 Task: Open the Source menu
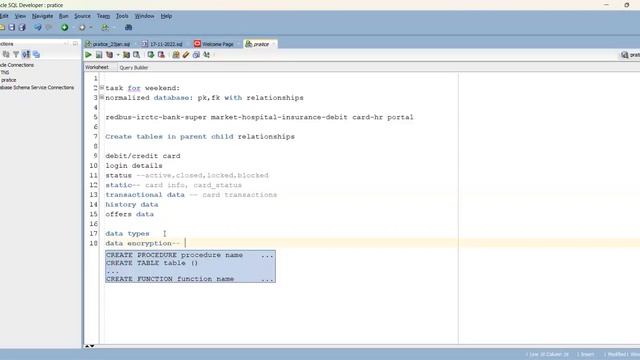[82, 16]
